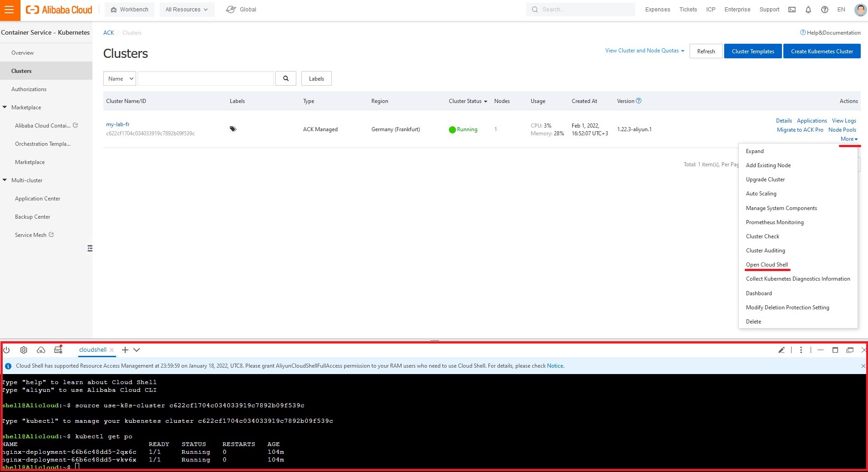Click the magnifier search button for clusters
This screenshot has height=472, width=868.
pyautogui.click(x=286, y=78)
